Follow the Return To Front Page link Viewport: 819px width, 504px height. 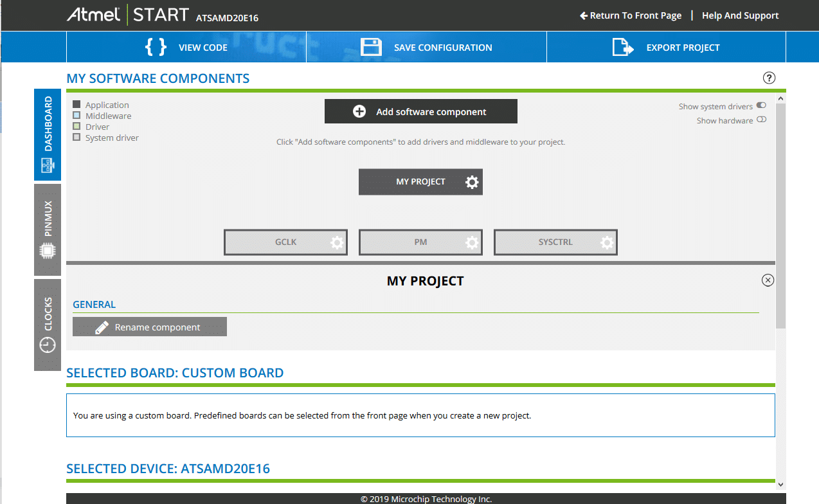pyautogui.click(x=631, y=15)
